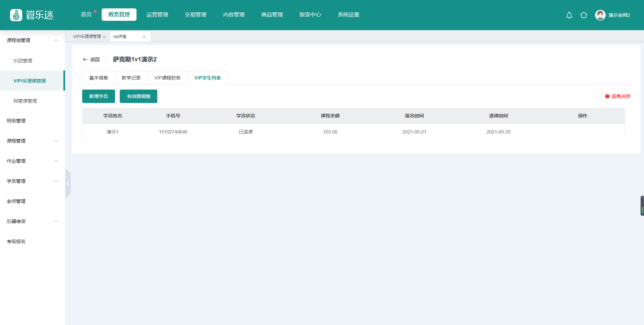Switch to the VIP课程财务 tab
The width and height of the screenshot is (644, 325).
tap(167, 78)
